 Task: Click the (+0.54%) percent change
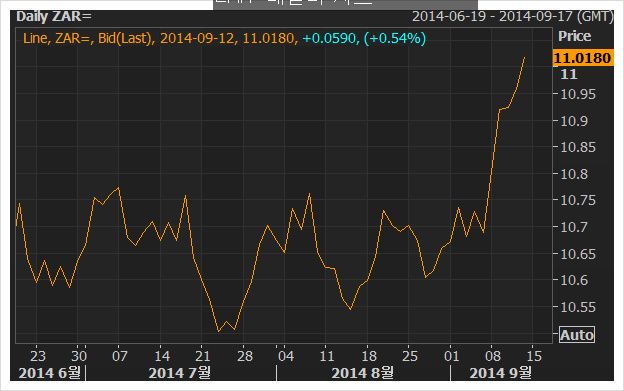395,39
